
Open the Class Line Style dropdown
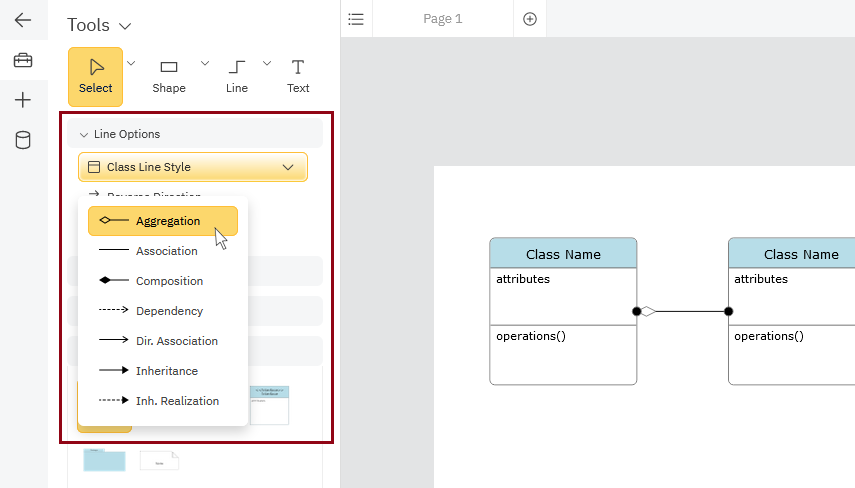click(193, 167)
